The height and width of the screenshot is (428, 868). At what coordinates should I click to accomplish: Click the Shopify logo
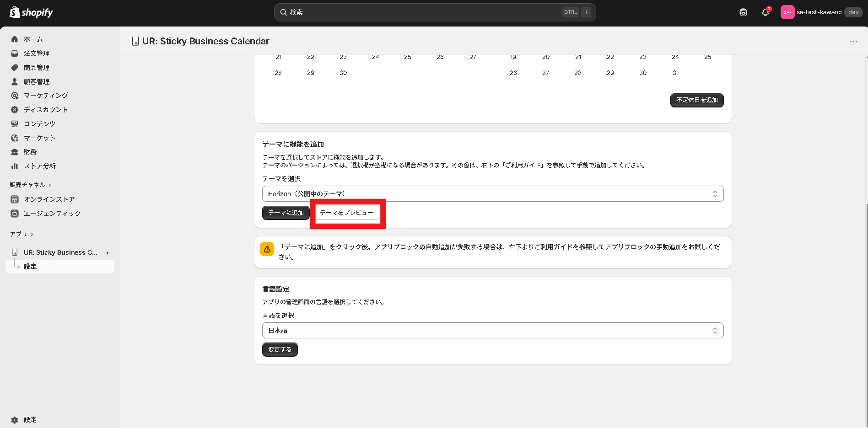pos(31,12)
